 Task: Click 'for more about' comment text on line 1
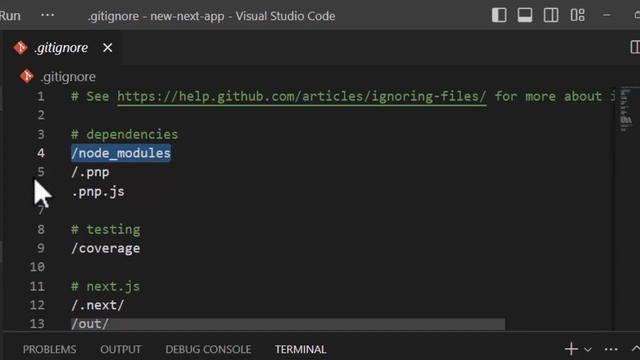[548, 96]
